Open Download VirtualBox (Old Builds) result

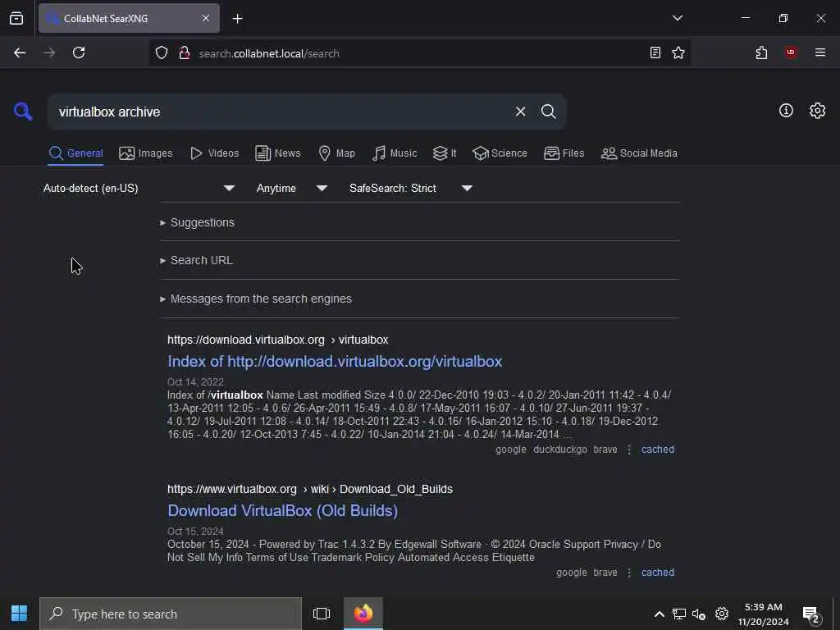pyautogui.click(x=283, y=510)
